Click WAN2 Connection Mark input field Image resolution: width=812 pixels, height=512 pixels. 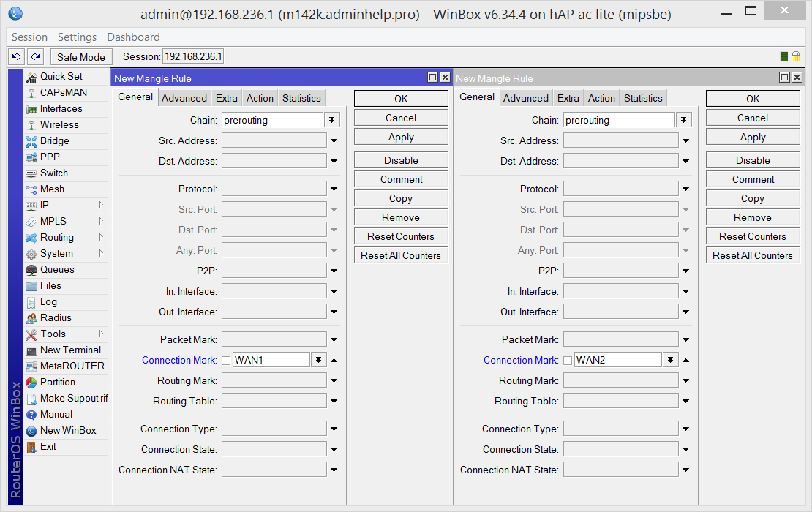pyautogui.click(x=618, y=360)
